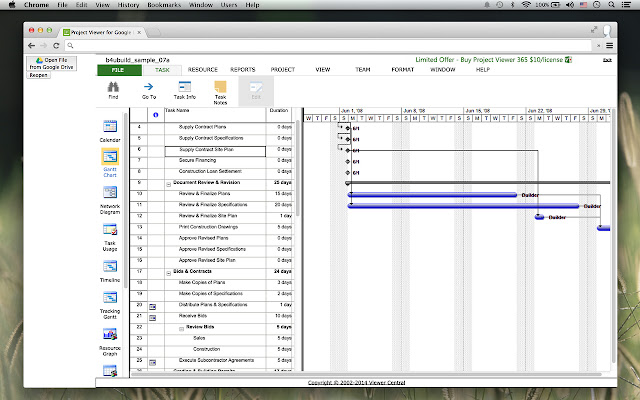Open Chrome's Bookmarks menu
The height and width of the screenshot is (400, 640).
coord(164,5)
